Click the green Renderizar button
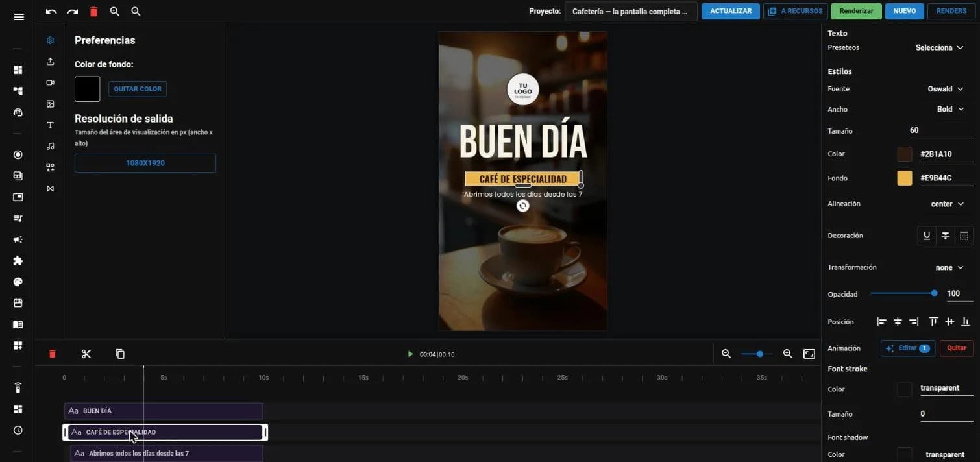Image resolution: width=980 pixels, height=462 pixels. (856, 12)
